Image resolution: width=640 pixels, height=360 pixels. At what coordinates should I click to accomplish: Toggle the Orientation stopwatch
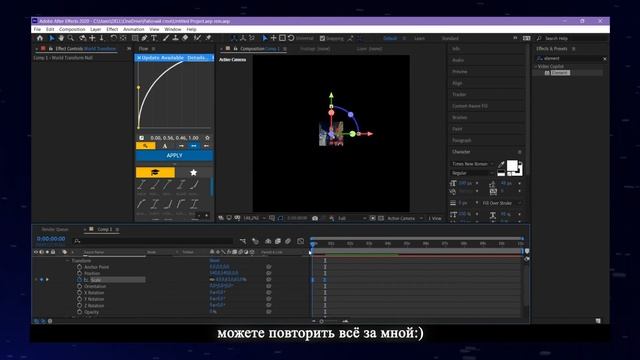click(x=80, y=286)
